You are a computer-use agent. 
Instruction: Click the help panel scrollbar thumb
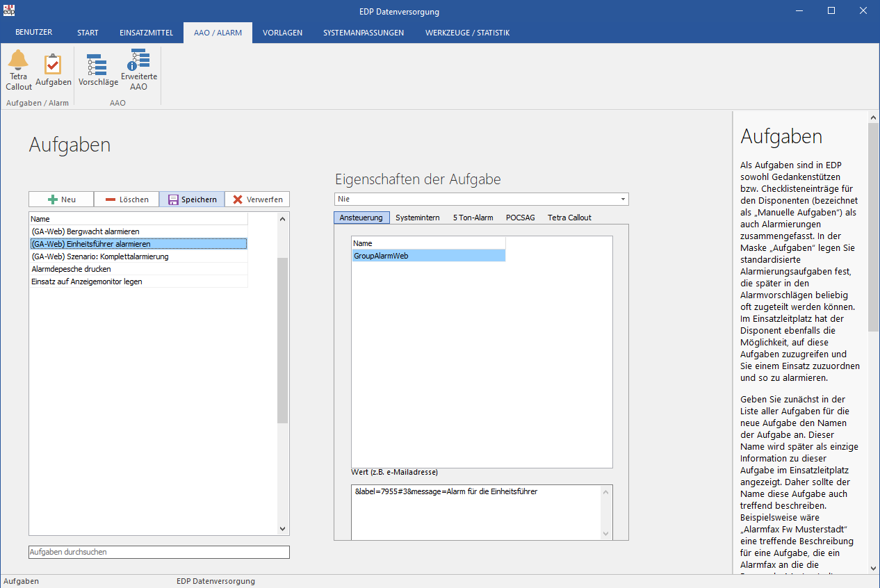[x=874, y=227]
